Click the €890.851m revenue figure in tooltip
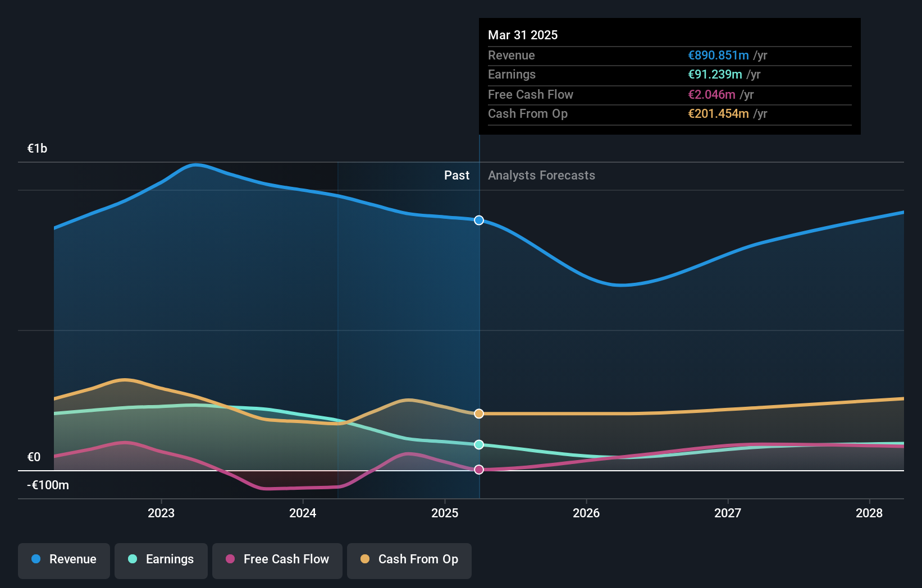This screenshot has width=922, height=588. [x=719, y=56]
